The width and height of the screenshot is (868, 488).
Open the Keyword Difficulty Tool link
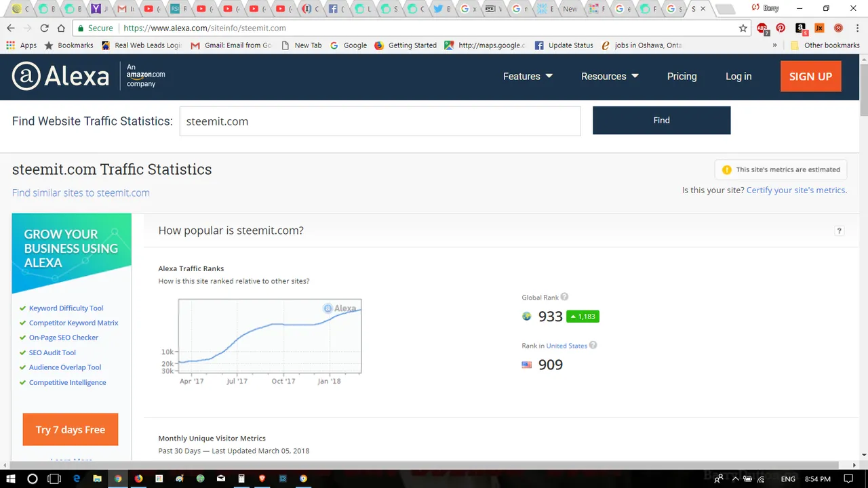click(x=66, y=308)
